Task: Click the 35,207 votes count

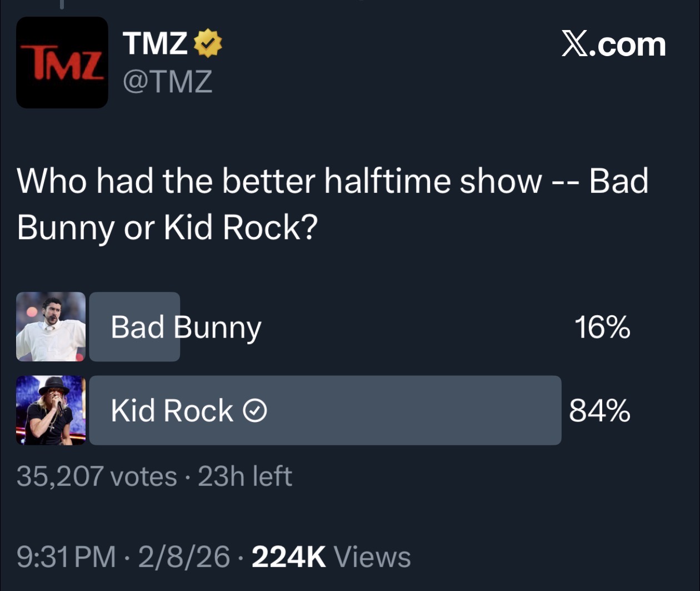Action: click(x=97, y=476)
